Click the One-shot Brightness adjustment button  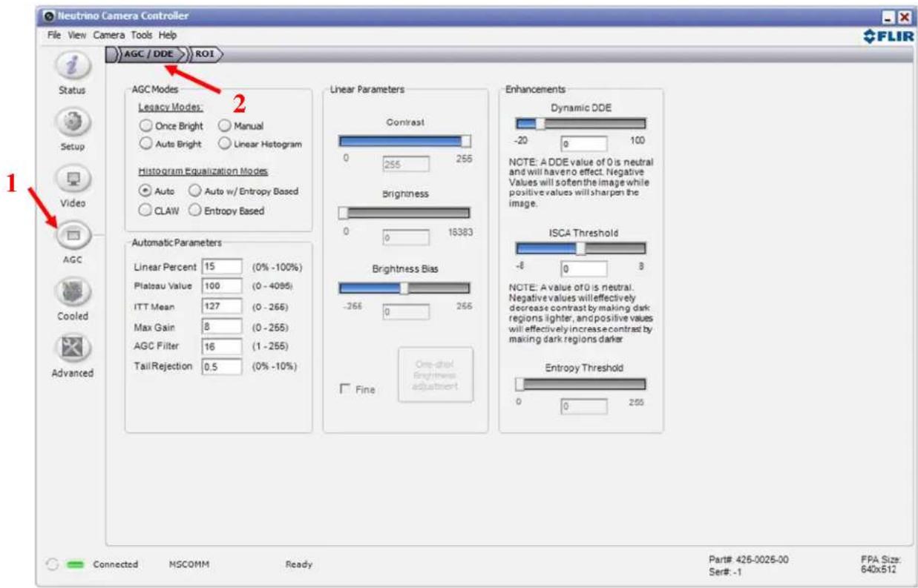[435, 374]
